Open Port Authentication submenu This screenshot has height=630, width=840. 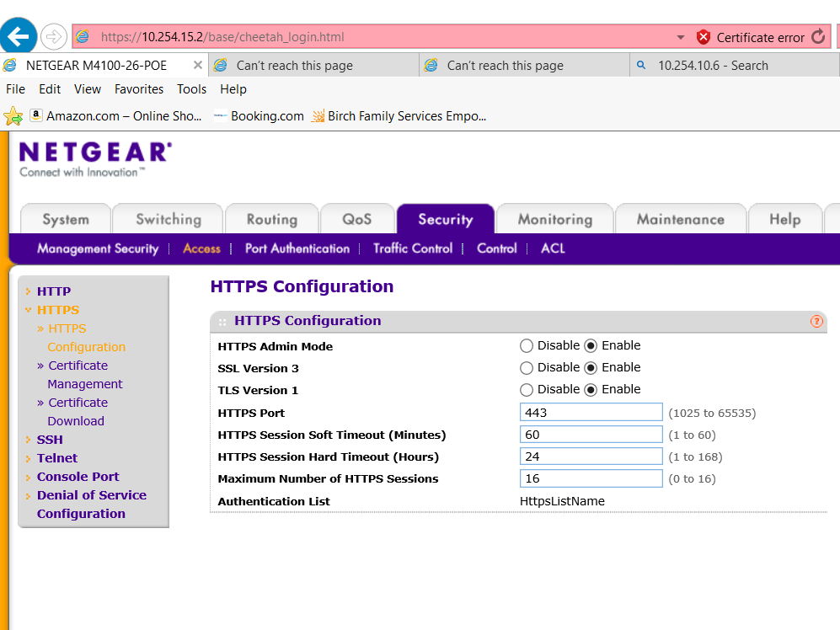[297, 248]
